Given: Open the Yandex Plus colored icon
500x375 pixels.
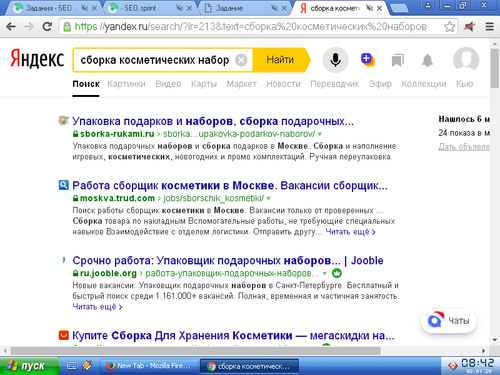Looking at the screenshot, I should point(368,60).
